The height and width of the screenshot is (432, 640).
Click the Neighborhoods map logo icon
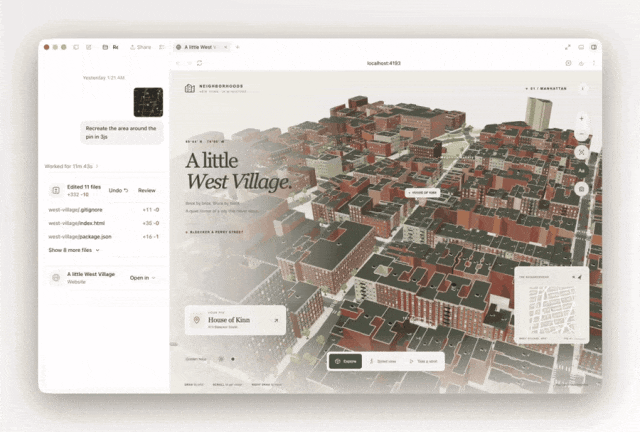click(x=190, y=89)
